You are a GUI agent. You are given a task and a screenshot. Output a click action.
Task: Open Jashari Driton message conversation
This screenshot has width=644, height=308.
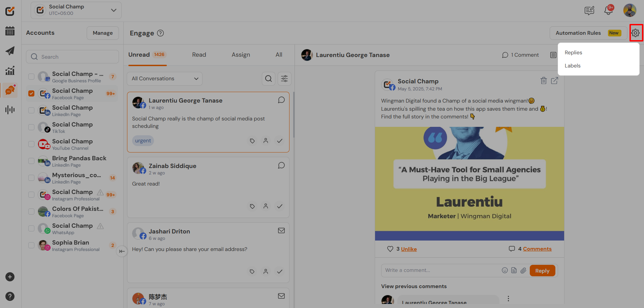coord(208,253)
